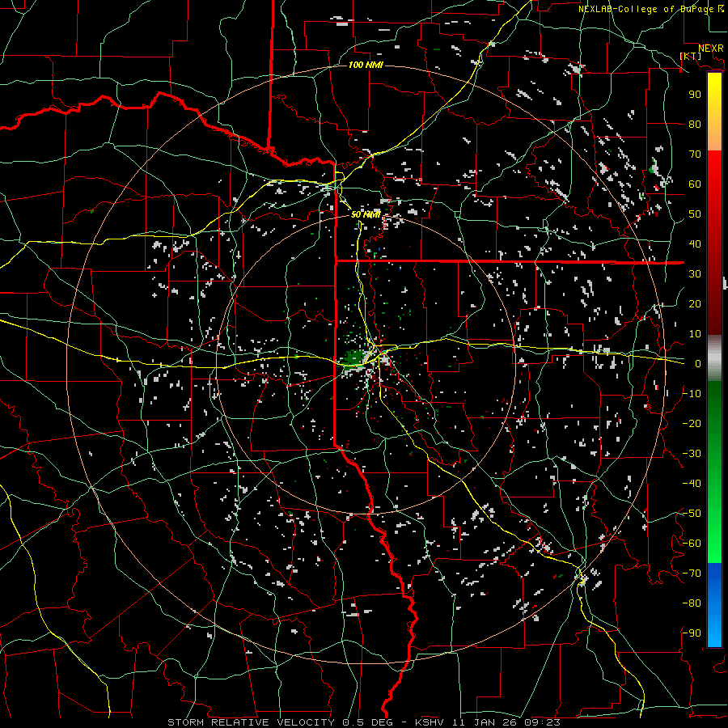Select the -20 scale value
The width and height of the screenshot is (728, 728).
click(692, 423)
